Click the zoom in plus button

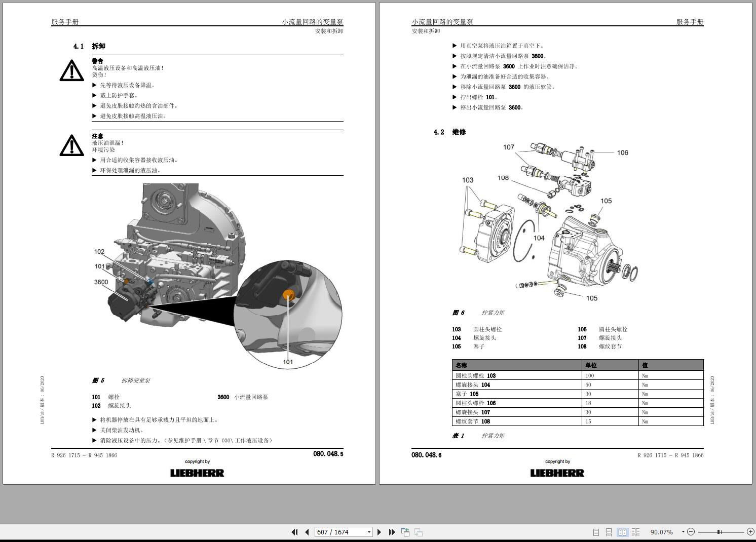coord(750,532)
